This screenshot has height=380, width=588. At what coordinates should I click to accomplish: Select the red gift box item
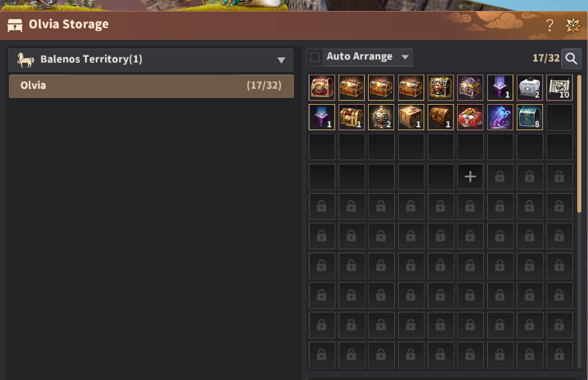[470, 117]
